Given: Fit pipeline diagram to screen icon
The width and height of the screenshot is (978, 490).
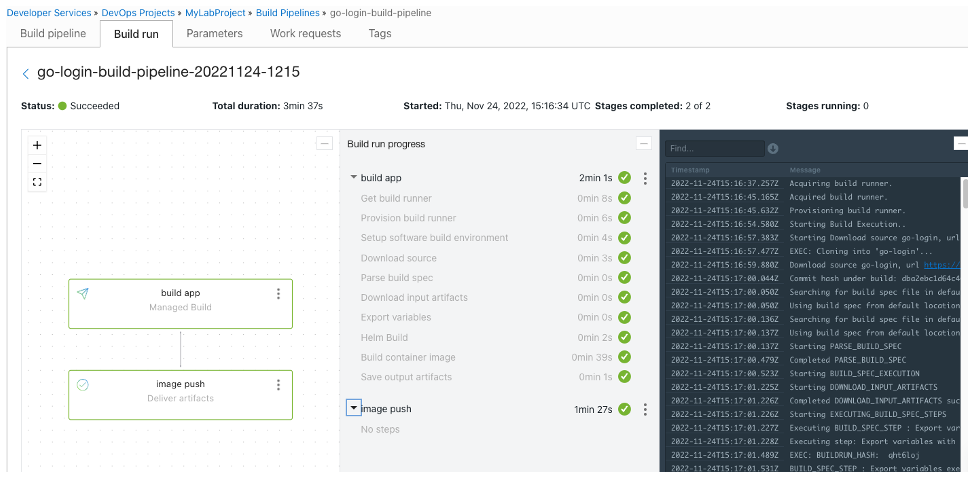Looking at the screenshot, I should [37, 182].
